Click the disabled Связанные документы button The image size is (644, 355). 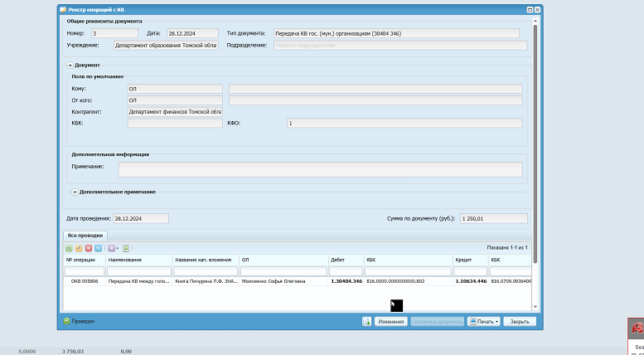[x=438, y=322]
